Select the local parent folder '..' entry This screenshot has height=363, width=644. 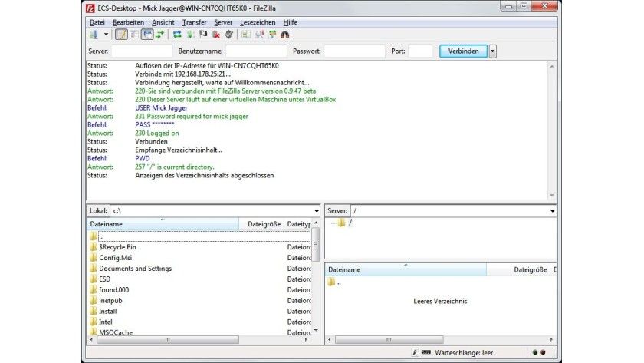point(199,236)
